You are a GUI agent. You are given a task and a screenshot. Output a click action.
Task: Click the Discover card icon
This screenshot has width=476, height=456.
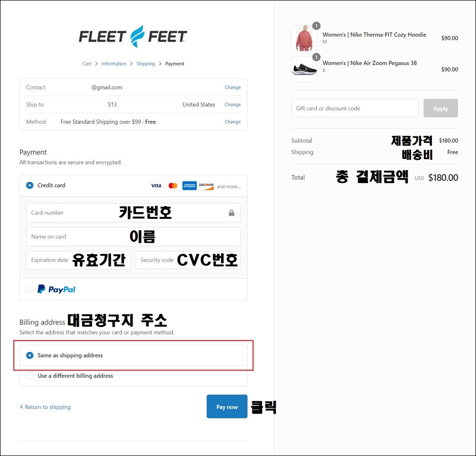[x=206, y=186]
